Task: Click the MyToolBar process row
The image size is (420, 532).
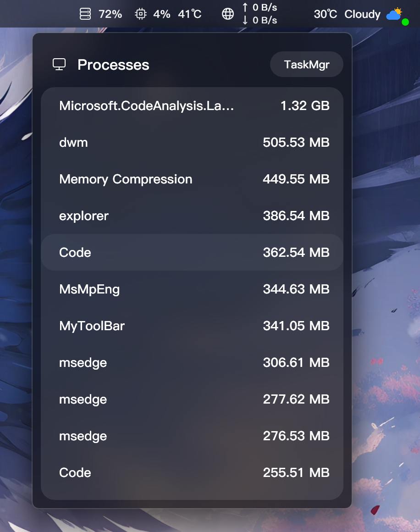Action: coord(192,326)
